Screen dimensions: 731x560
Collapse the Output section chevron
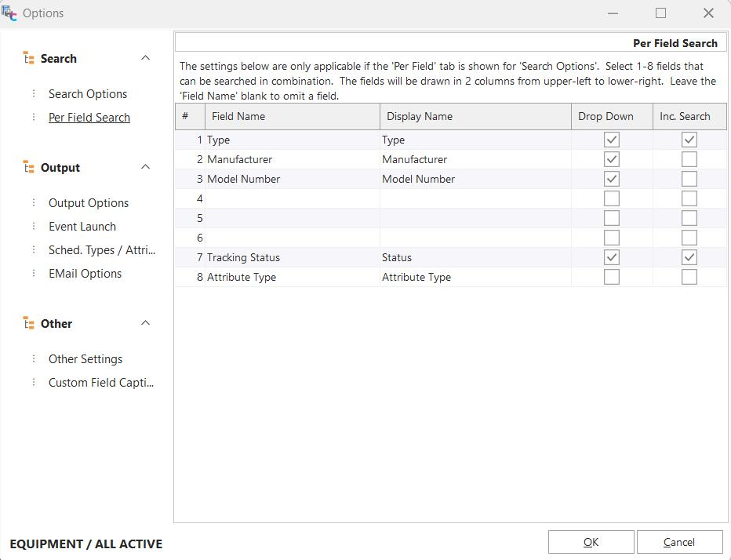(x=145, y=167)
